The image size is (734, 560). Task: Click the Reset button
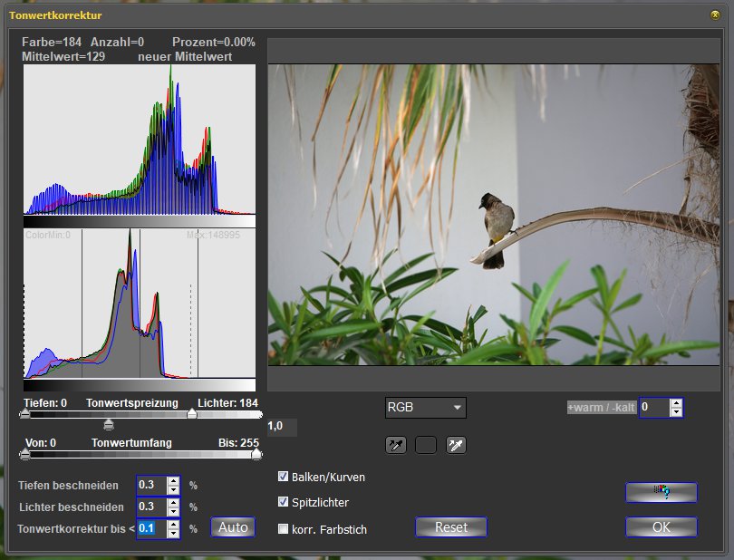tap(450, 527)
